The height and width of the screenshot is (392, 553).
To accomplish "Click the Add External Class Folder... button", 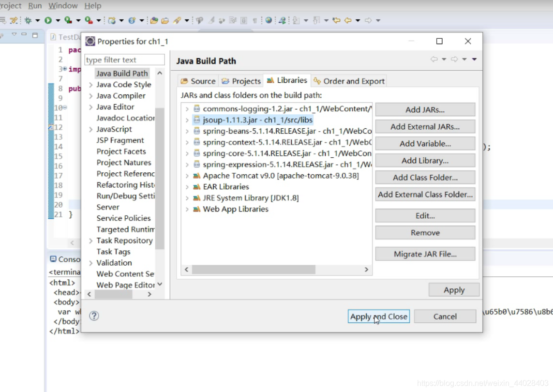I will click(425, 195).
